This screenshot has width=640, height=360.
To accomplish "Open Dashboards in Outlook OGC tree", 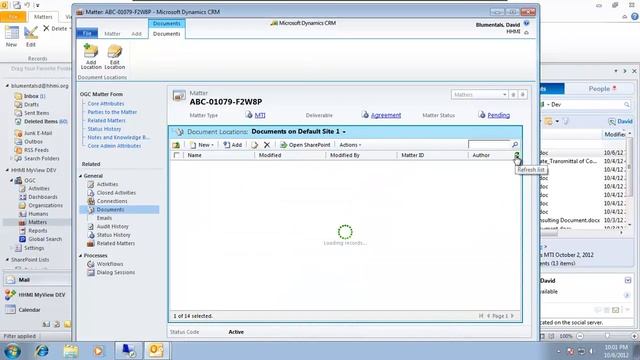I will click(42, 197).
